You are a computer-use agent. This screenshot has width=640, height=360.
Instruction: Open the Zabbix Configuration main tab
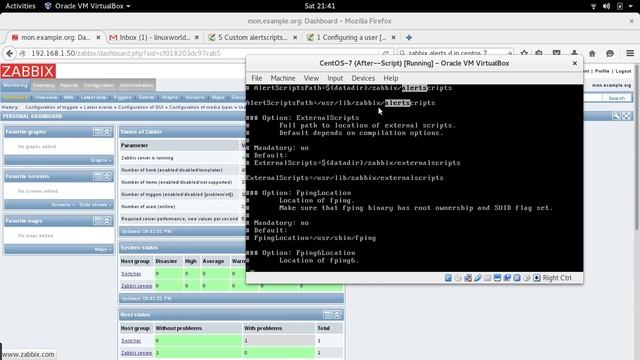[99, 85]
